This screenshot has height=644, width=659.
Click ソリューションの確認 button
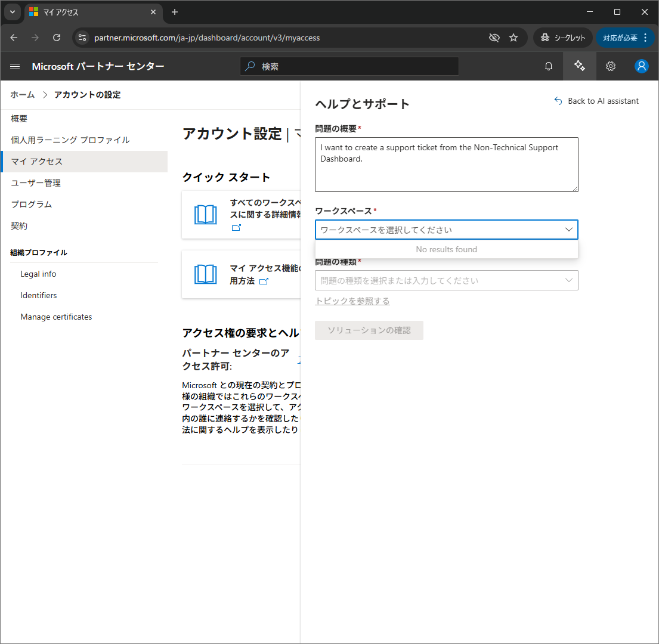[x=369, y=330]
